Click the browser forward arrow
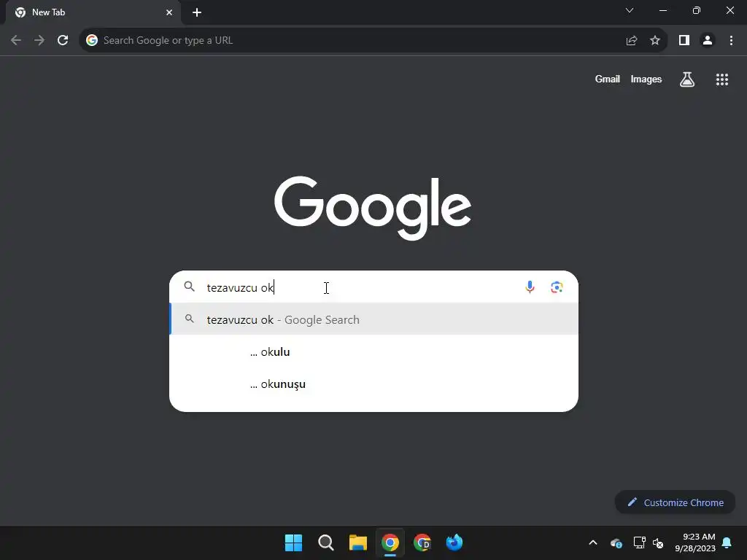 (x=39, y=41)
